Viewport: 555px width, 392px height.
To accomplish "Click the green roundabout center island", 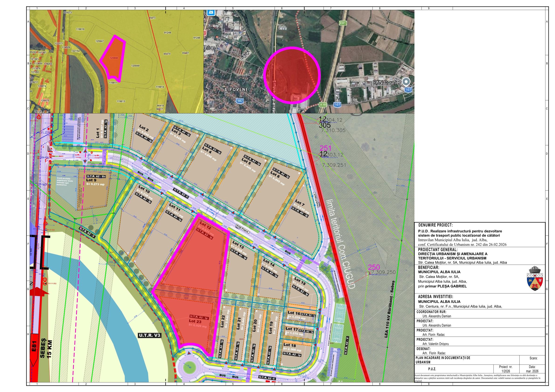I will click(x=190, y=368).
